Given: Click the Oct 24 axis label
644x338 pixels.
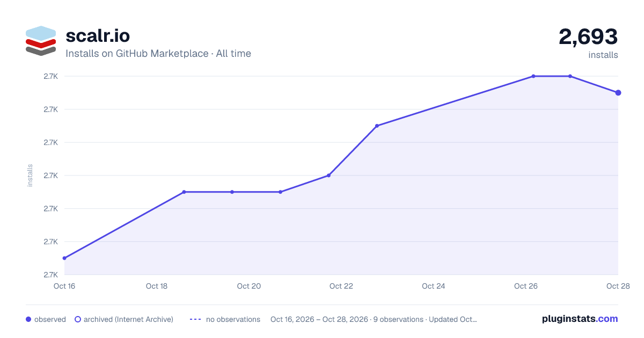Looking at the screenshot, I should click(x=434, y=286).
